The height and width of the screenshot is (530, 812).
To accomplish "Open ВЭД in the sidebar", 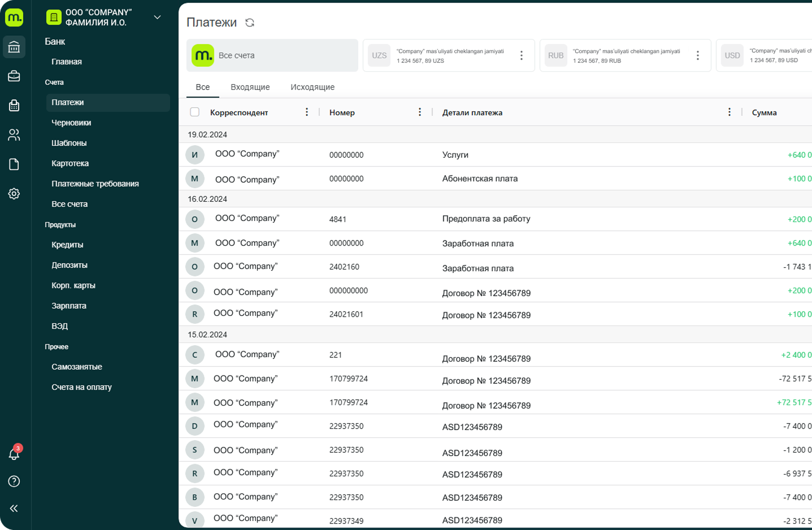I will click(x=59, y=326).
